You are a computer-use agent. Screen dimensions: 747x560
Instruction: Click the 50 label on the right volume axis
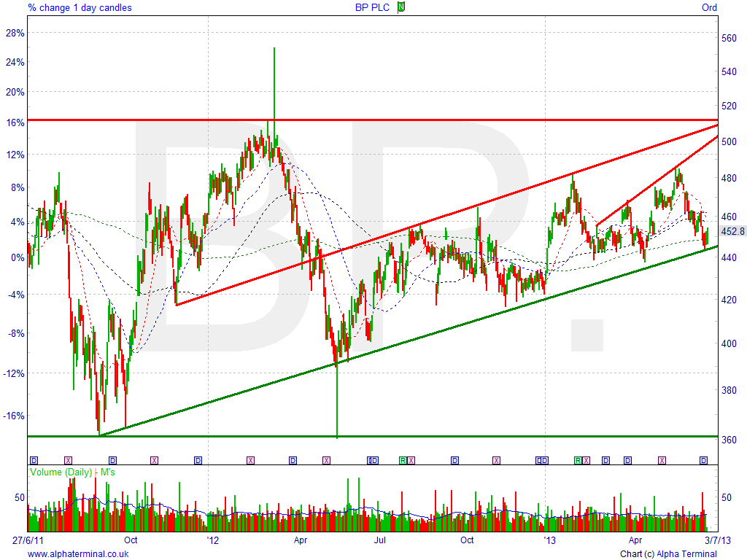point(727,497)
